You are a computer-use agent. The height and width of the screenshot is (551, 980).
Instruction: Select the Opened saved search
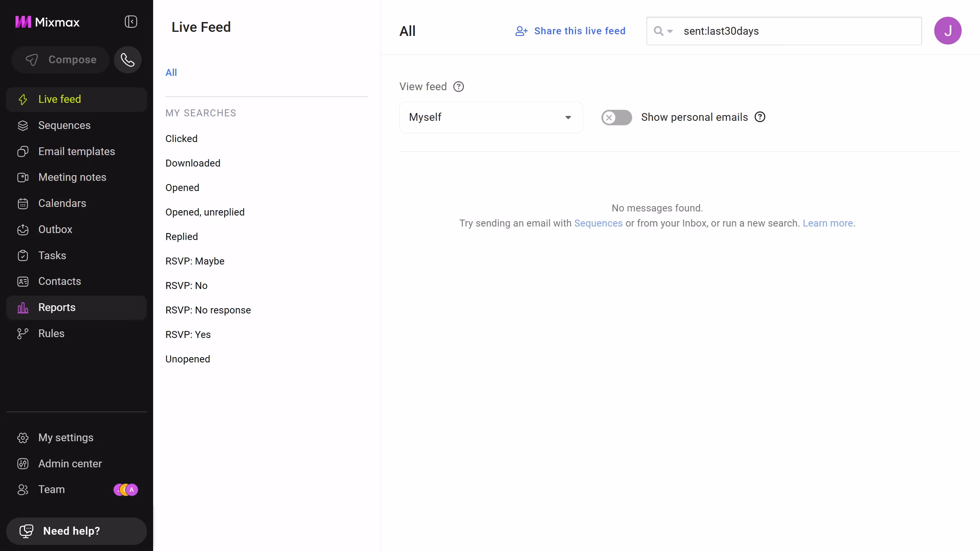pos(182,188)
